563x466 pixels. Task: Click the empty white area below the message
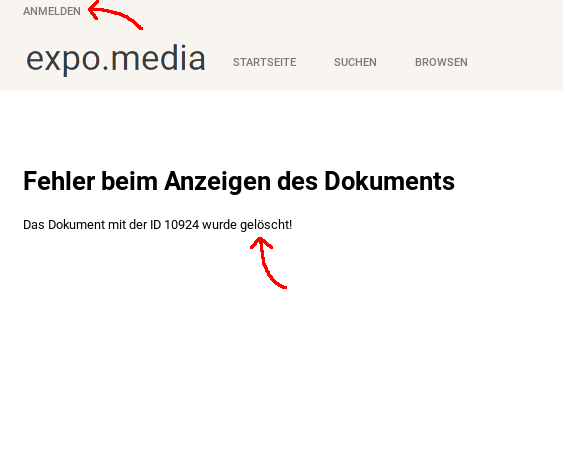pyautogui.click(x=282, y=359)
